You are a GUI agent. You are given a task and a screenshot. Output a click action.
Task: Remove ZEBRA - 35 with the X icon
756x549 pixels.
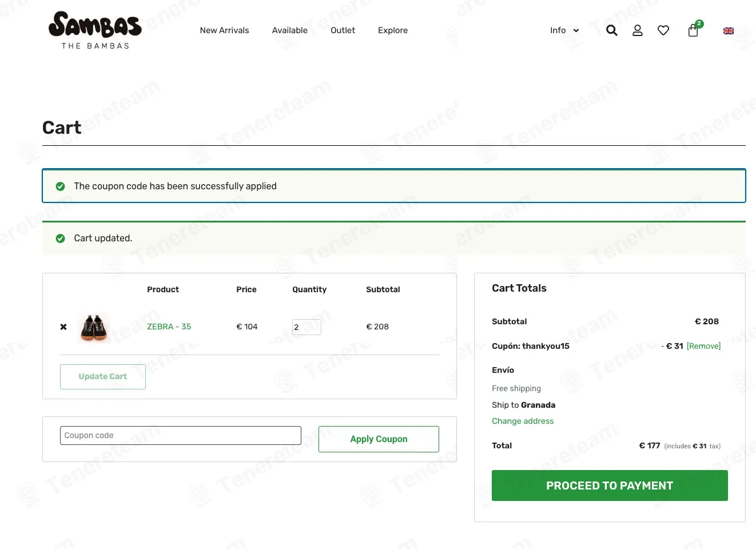pos(63,327)
